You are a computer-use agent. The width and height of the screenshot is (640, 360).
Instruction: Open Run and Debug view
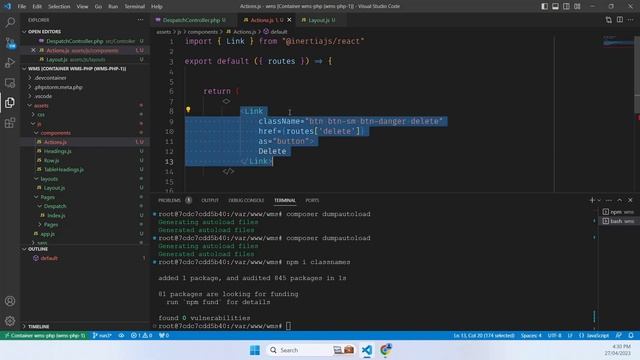(10, 63)
